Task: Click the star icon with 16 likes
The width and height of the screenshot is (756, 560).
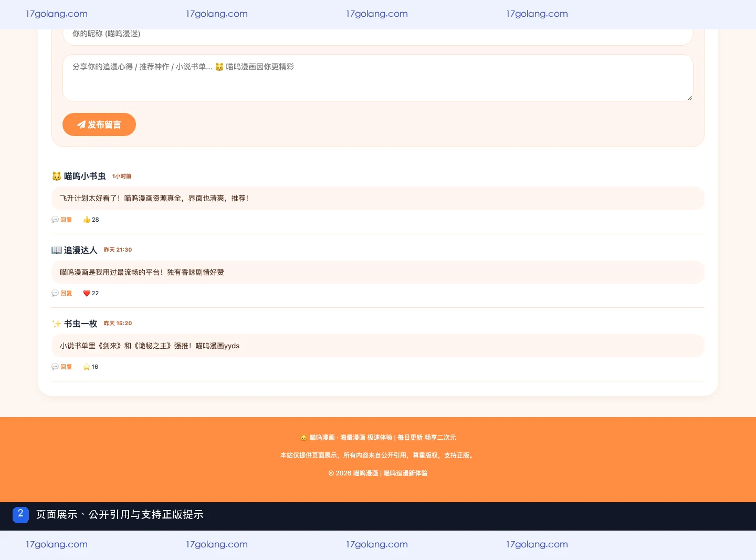Action: tap(87, 367)
